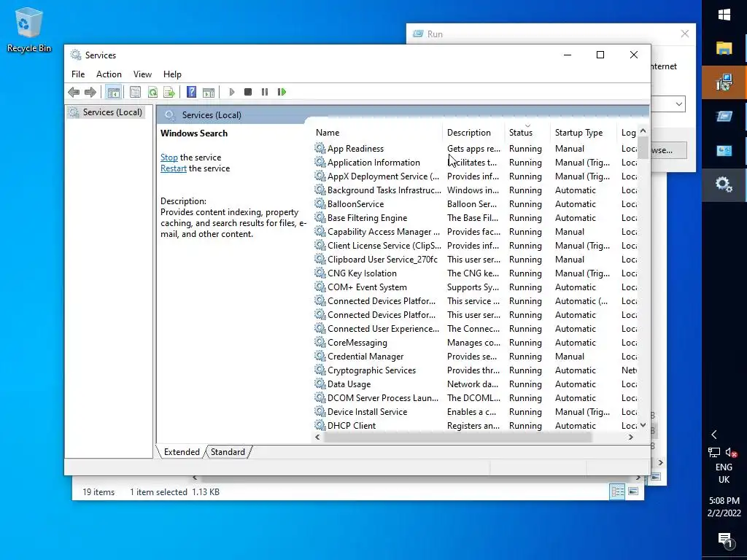Viewport: 747px width, 560px height.
Task: Click the horizontal scrollbar right arrow in services list
Action: pos(631,437)
